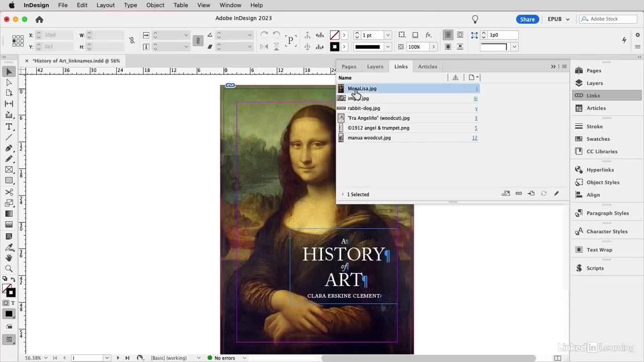The width and height of the screenshot is (644, 362).
Task: Click the fill color swatch in control bar
Action: [x=335, y=35]
